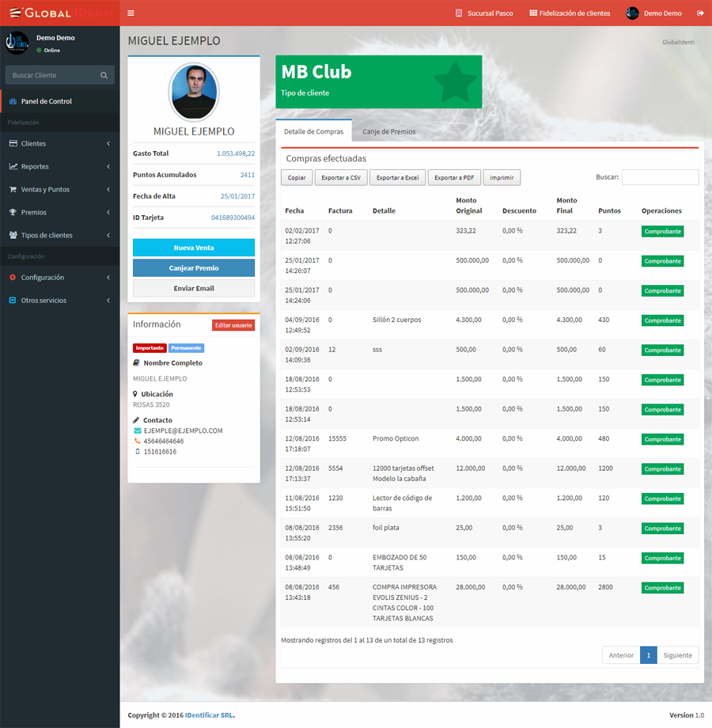Click the Premios trophy icon
This screenshot has width=712, height=728.
click(13, 212)
